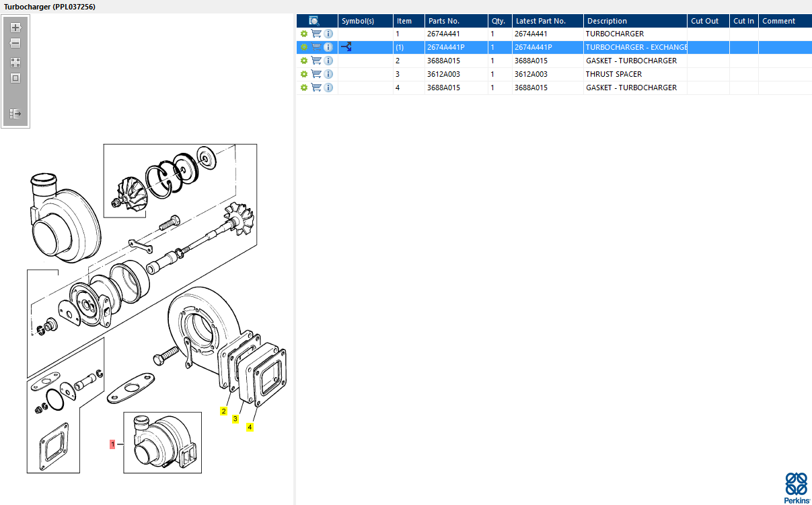The width and height of the screenshot is (812, 505).
Task: Click Latest Part No. 3688A015 on item 4 row
Action: coord(531,88)
